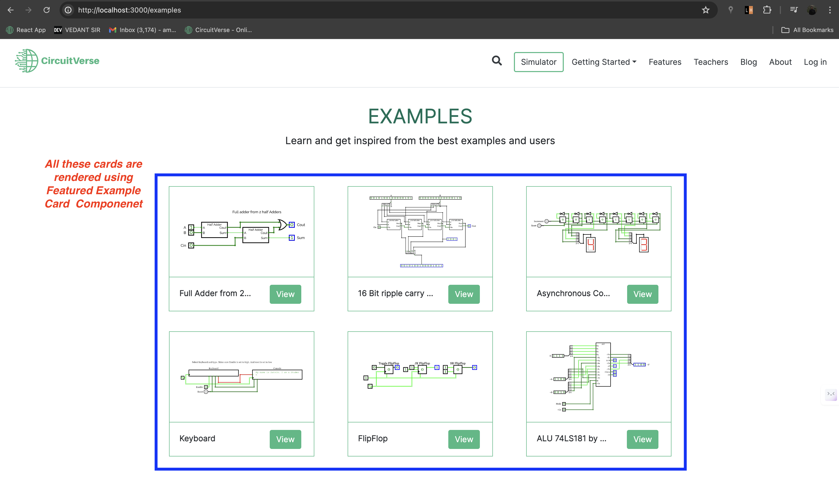
Task: Open the Blog menu item
Action: (749, 62)
